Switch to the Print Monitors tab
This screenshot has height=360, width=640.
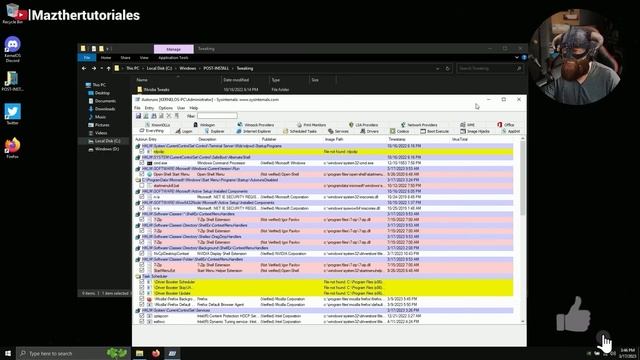(311, 125)
